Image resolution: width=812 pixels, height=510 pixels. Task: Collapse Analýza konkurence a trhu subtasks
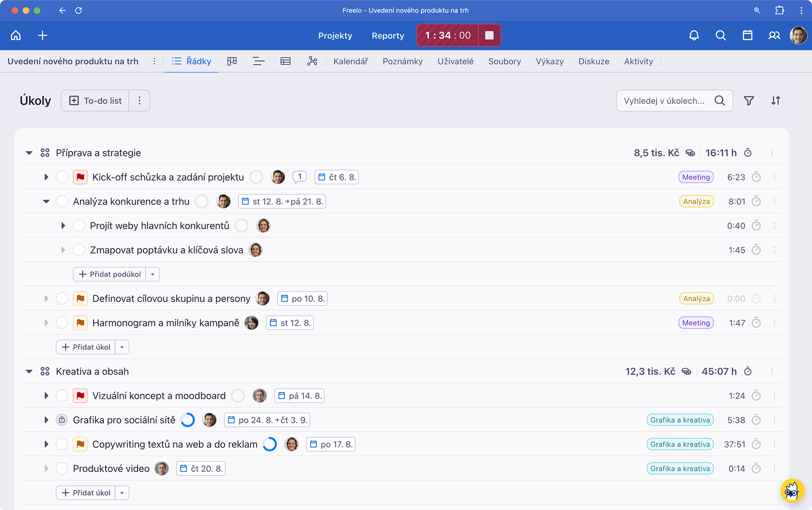click(46, 201)
